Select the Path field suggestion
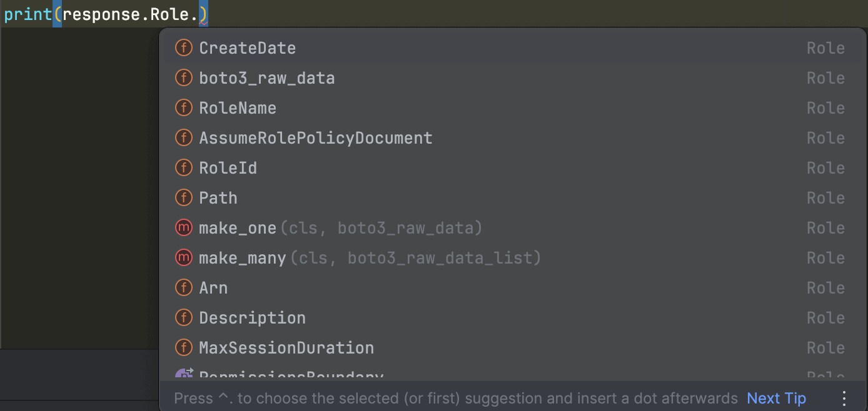The width and height of the screenshot is (868, 411). pyautogui.click(x=513, y=198)
